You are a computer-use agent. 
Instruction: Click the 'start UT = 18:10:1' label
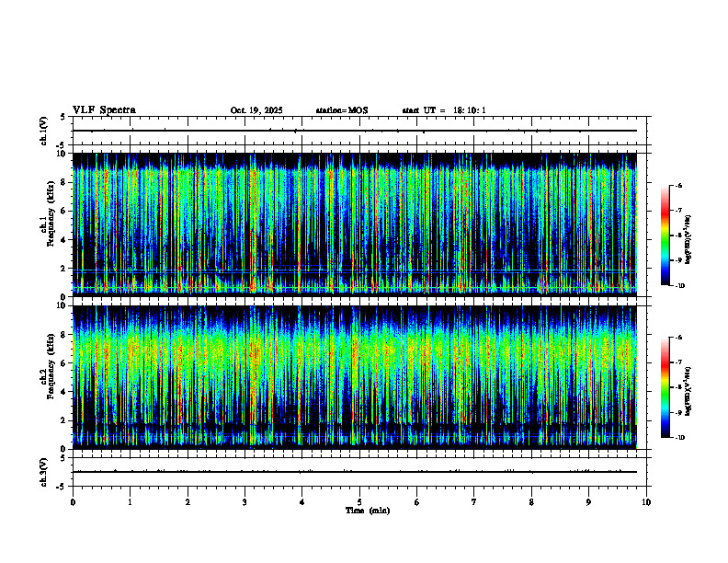pyautogui.click(x=444, y=110)
